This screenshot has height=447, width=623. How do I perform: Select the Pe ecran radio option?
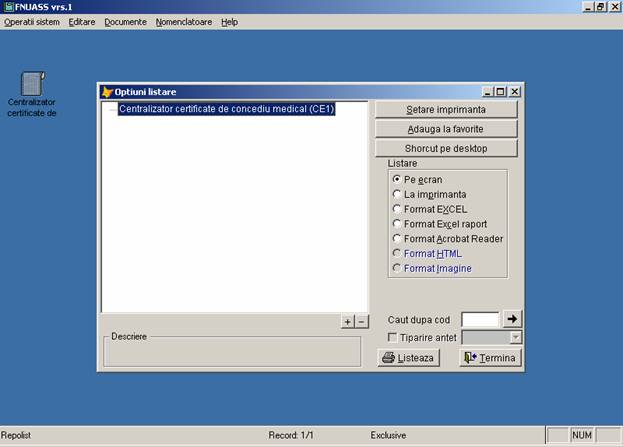[397, 179]
